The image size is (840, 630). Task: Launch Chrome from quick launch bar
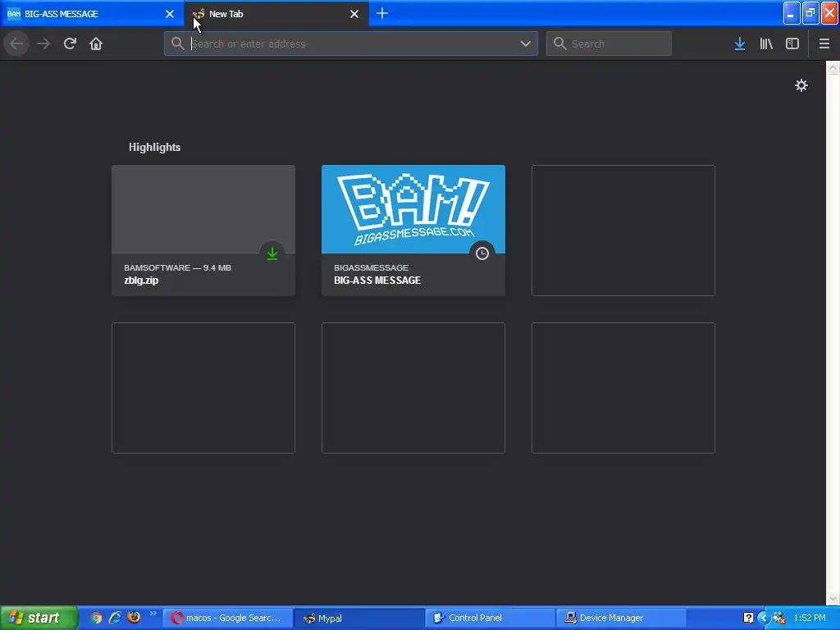point(96,618)
